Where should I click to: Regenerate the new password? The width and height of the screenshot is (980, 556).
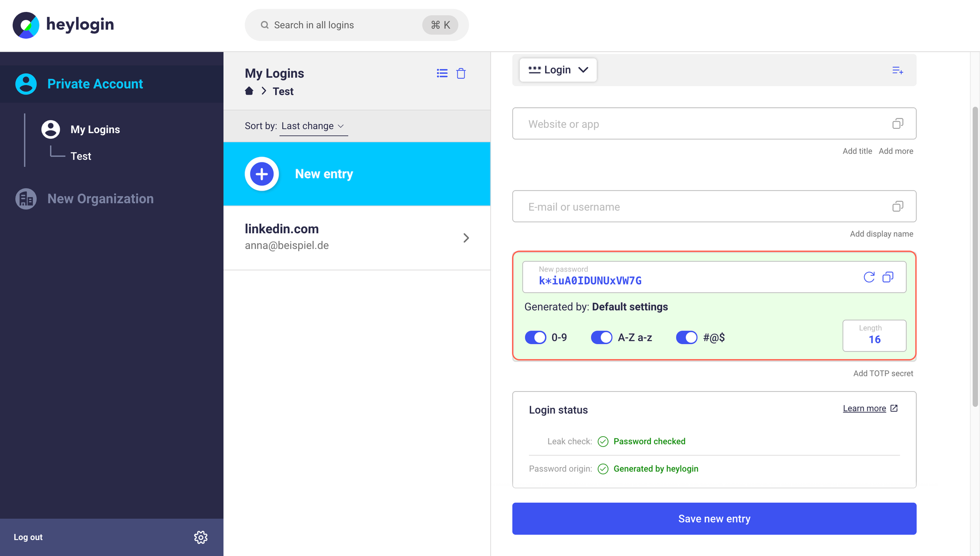[x=869, y=277]
